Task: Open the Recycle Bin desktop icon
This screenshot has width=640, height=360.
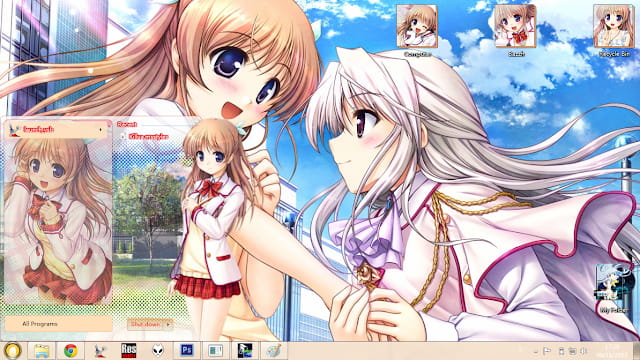Action: (x=614, y=31)
